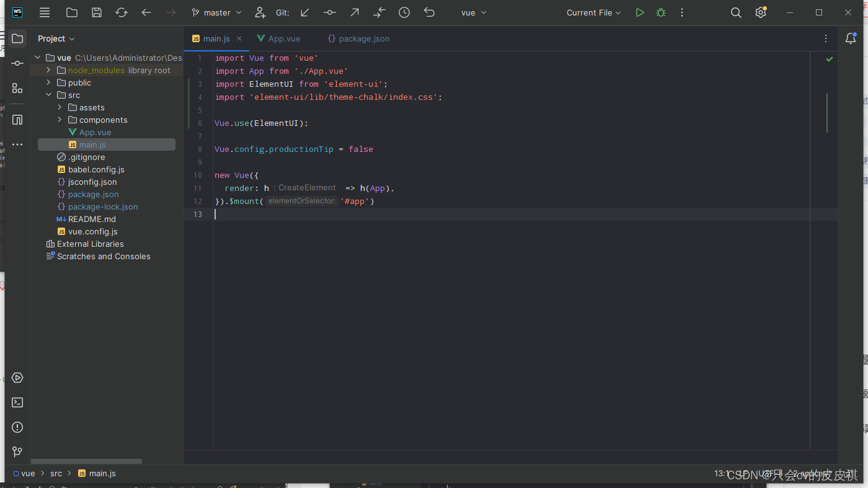The height and width of the screenshot is (488, 868).
Task: Open vue.config.js in the tree
Action: [x=87, y=231]
